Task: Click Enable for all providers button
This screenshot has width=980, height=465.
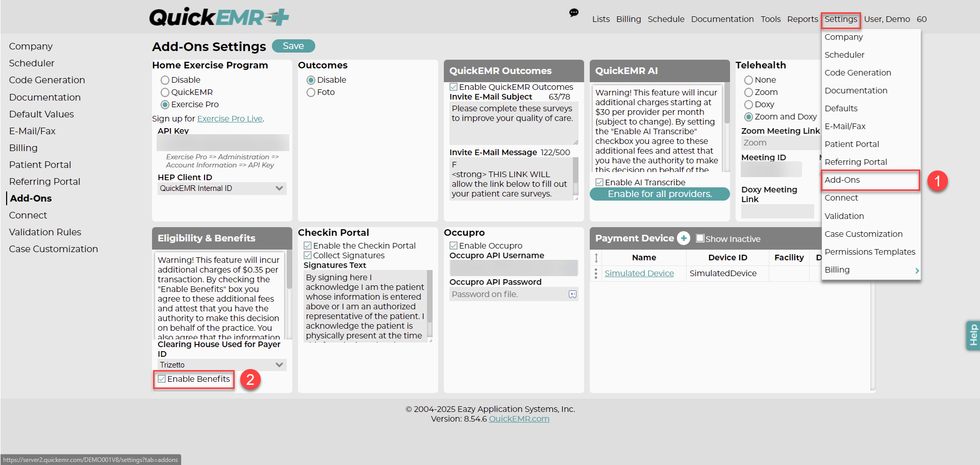Action: (x=660, y=194)
